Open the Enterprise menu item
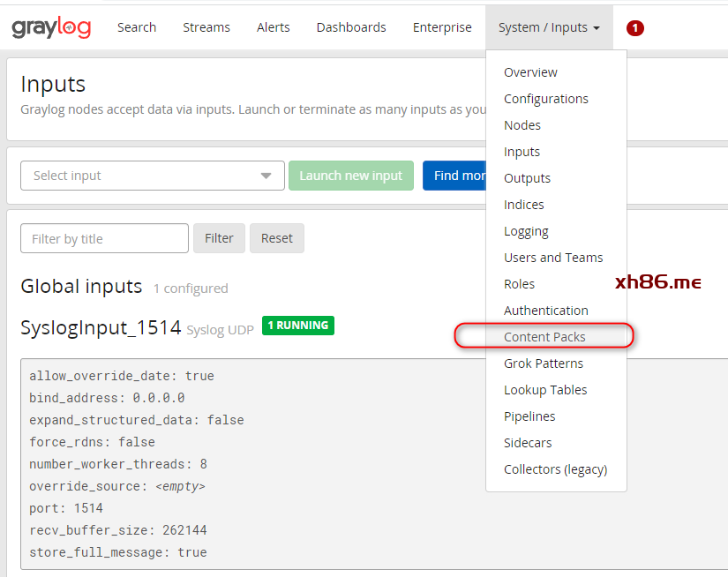 click(442, 27)
